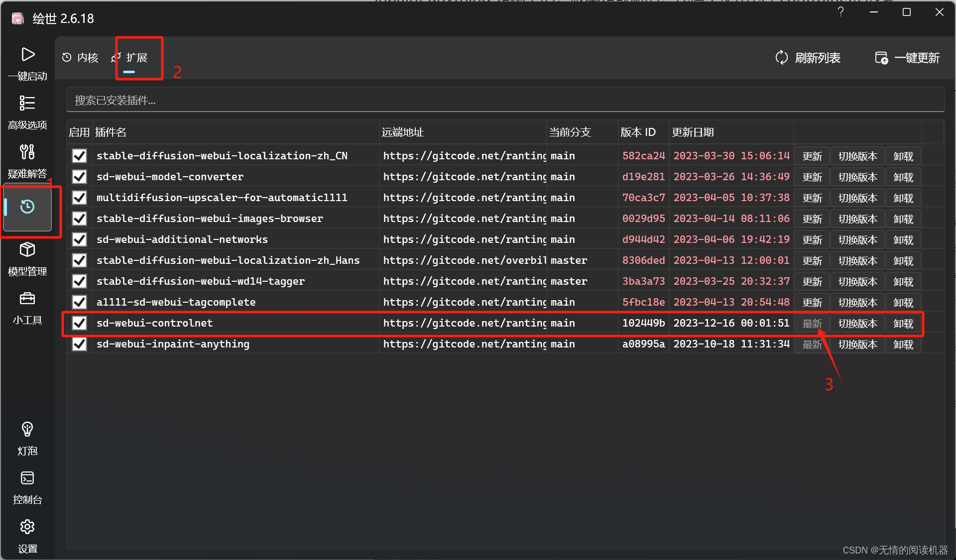The height and width of the screenshot is (560, 956).
Task: Click 切换版本 for sd-webui-controlnet
Action: [857, 324]
